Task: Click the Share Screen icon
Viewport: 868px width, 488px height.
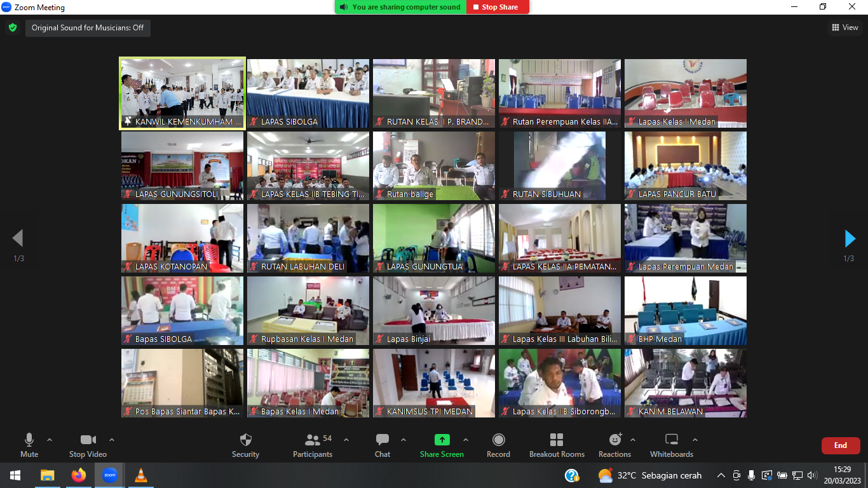Action: point(442,440)
